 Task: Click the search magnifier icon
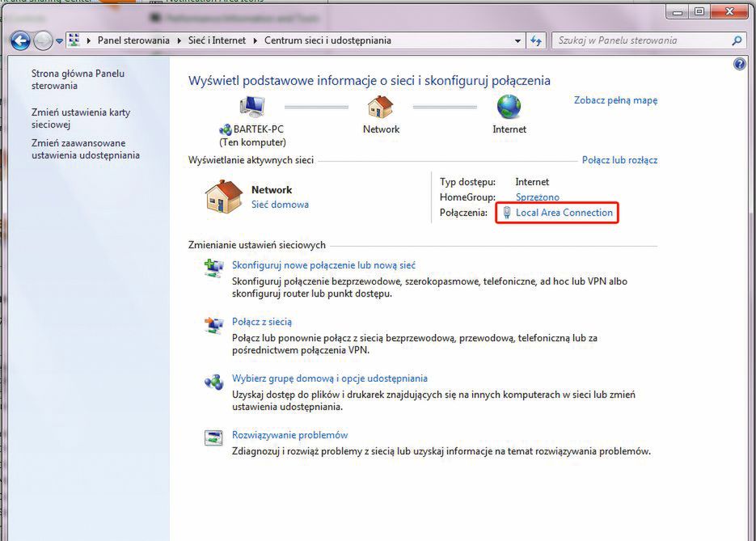pos(737,41)
